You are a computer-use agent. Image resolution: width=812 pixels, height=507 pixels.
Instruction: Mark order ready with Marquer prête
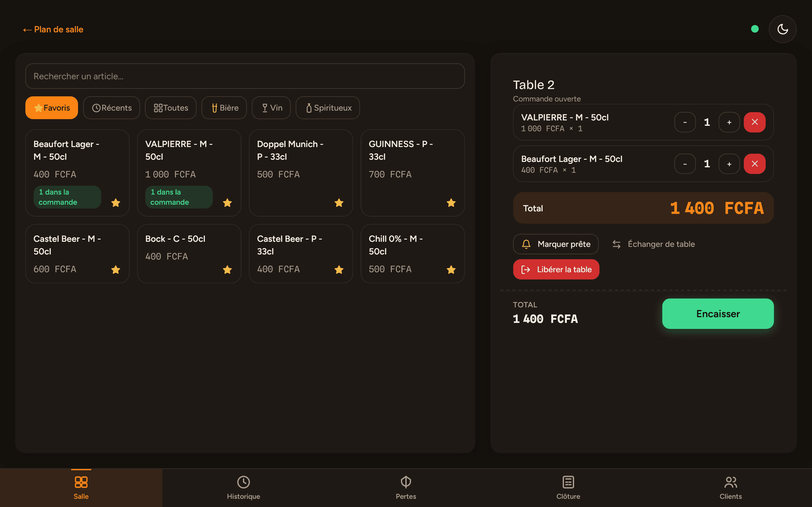(x=556, y=244)
